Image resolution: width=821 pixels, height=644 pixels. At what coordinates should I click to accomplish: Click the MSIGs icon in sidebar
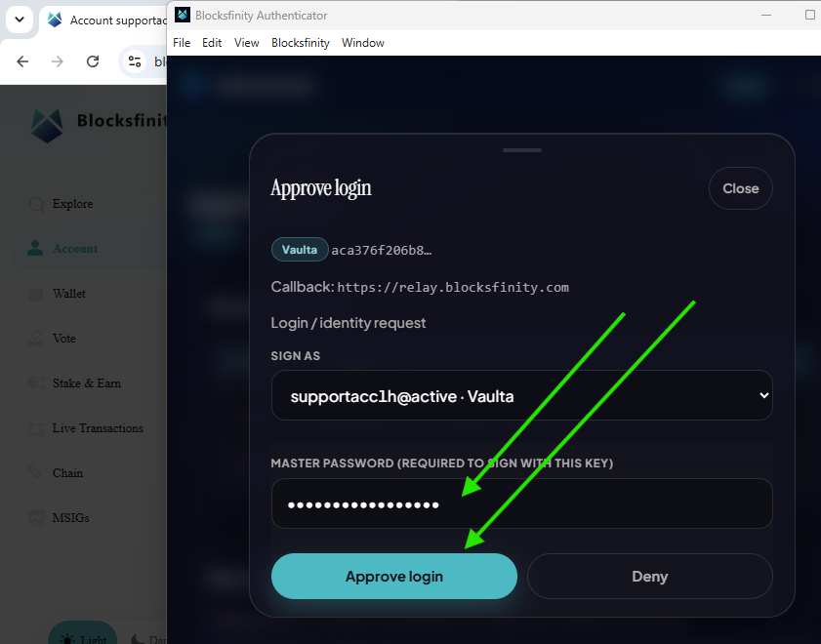(36, 518)
